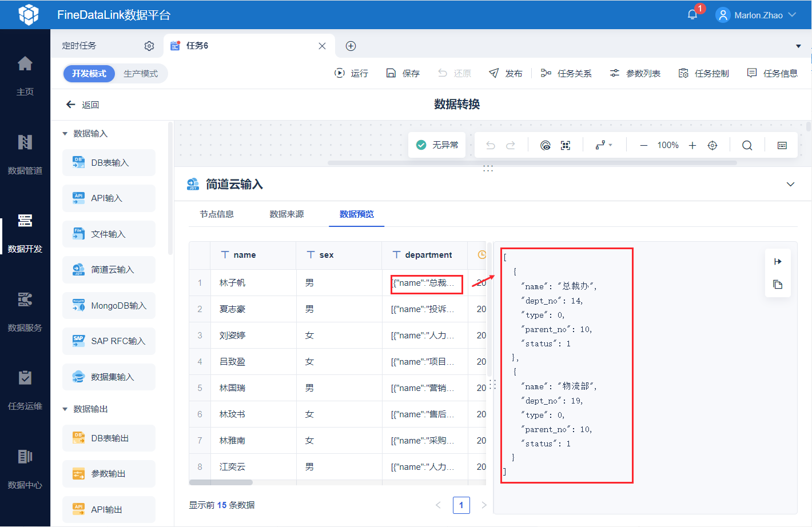Image resolution: width=812 pixels, height=527 pixels.
Task: Click the name column header
Action: (x=253, y=255)
